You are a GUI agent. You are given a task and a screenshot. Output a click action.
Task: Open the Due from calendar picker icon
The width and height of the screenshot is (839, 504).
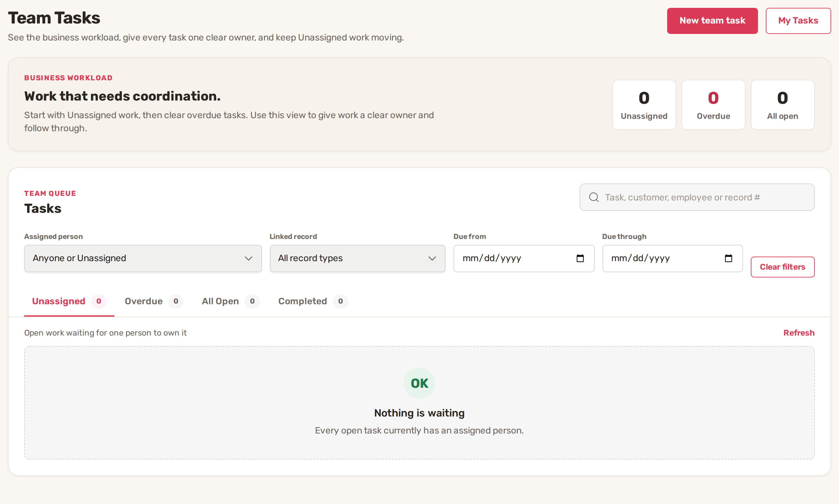(580, 259)
